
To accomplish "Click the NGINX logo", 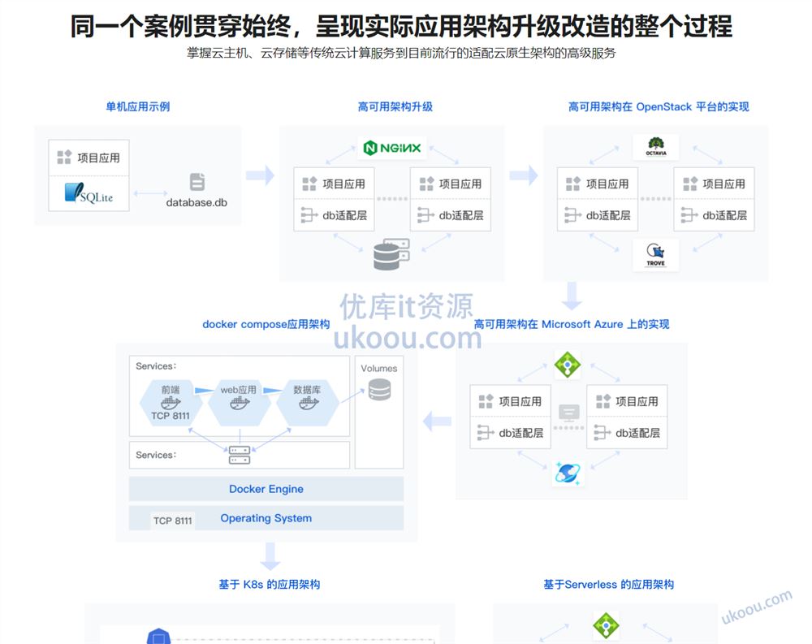I will [392, 148].
